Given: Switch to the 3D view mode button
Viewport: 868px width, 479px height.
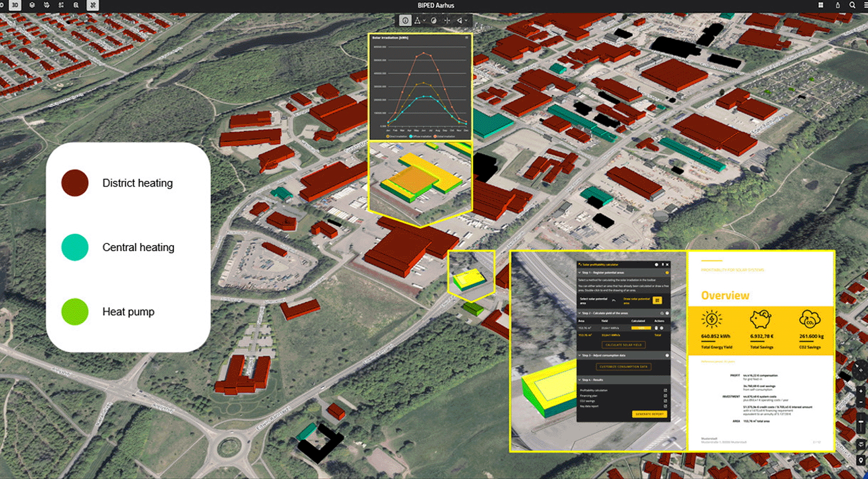Looking at the screenshot, I should [15, 5].
